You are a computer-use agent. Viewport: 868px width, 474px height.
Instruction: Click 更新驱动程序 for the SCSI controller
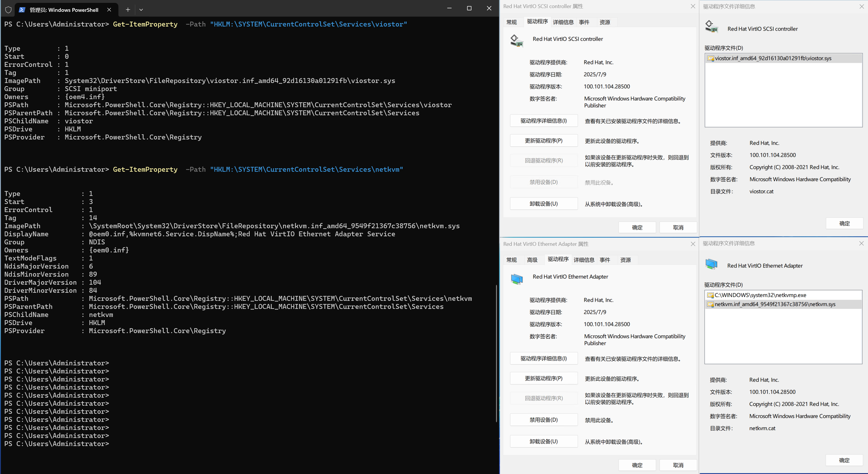pos(543,141)
